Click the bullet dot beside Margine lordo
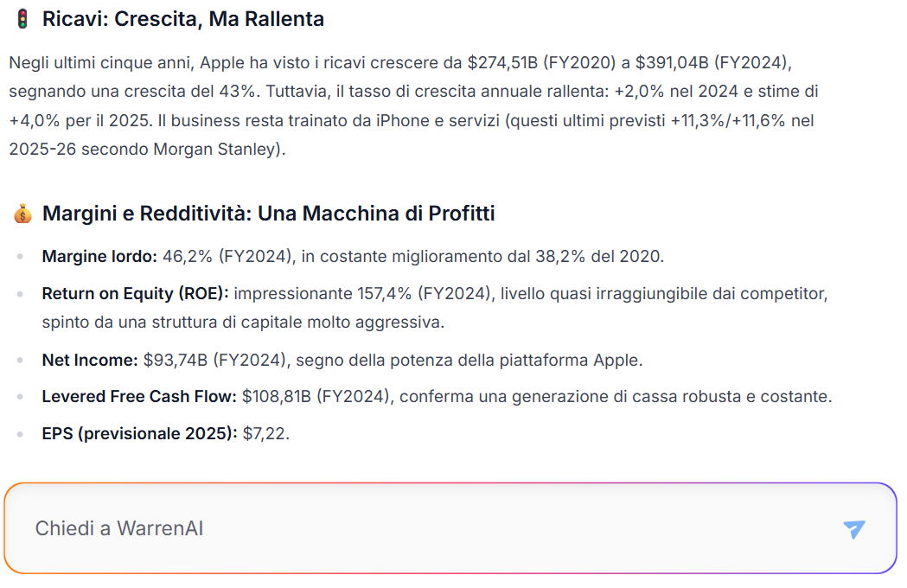This screenshot has width=907, height=588. tap(20, 256)
